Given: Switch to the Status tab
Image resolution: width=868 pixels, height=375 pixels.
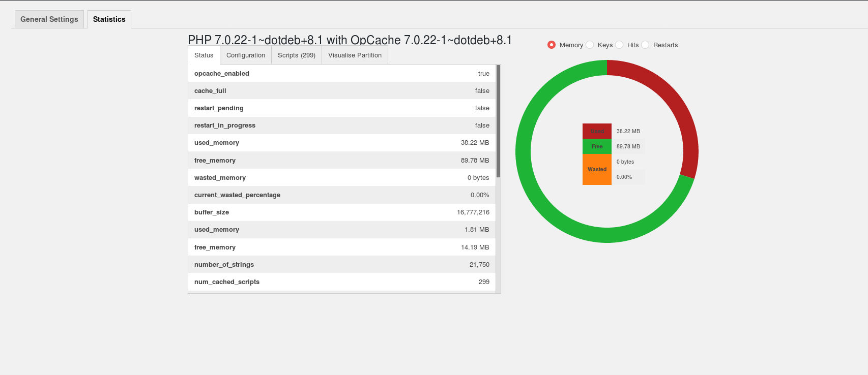Looking at the screenshot, I should (x=204, y=55).
